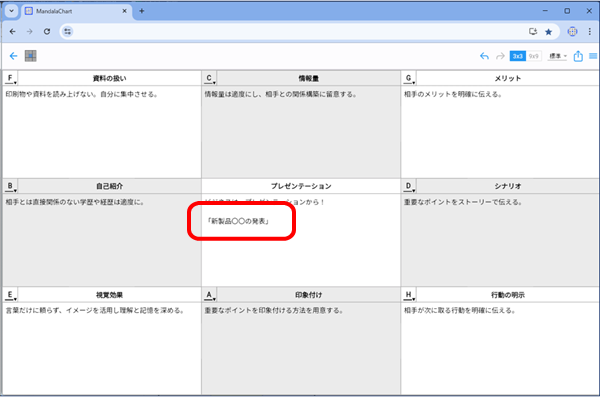The height and width of the screenshot is (397, 600).
Task: Edit the 自己紹介 cell title
Action: [109, 186]
